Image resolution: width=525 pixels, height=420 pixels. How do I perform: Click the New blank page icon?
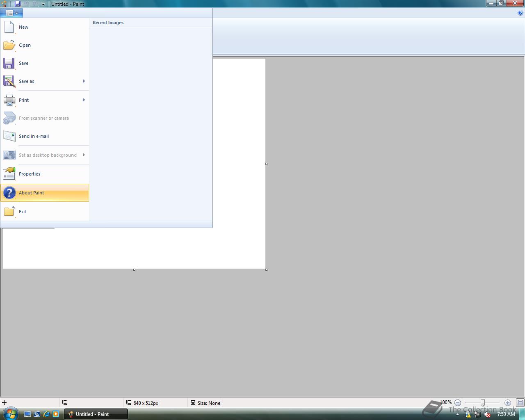pos(9,27)
